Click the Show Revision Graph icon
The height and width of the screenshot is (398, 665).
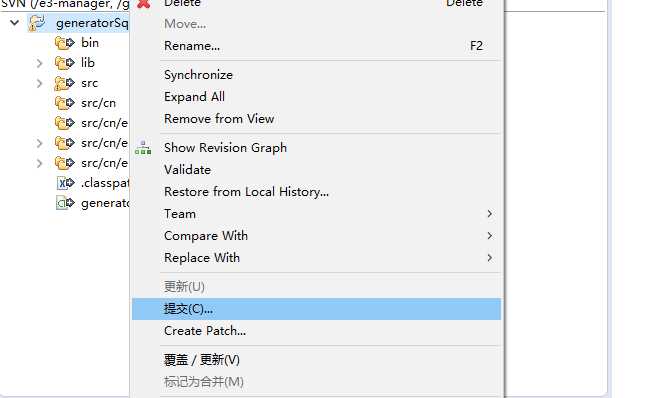[x=143, y=148]
